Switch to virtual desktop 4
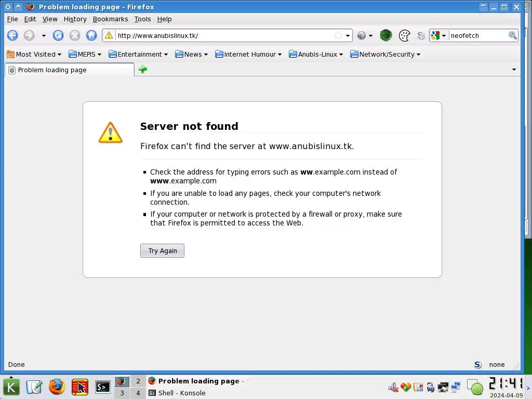Screen dimensions: 532x399 138,393
